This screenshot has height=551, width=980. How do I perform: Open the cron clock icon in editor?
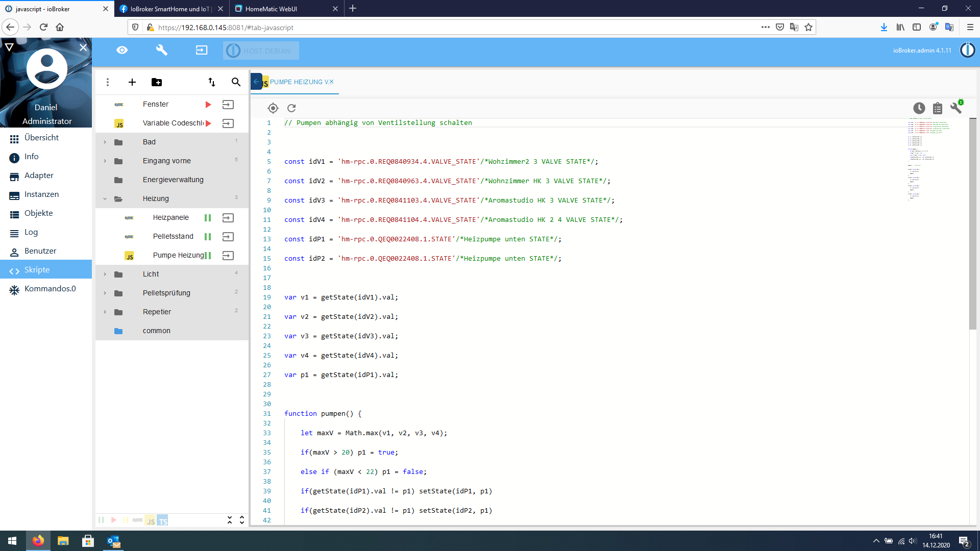(x=919, y=108)
